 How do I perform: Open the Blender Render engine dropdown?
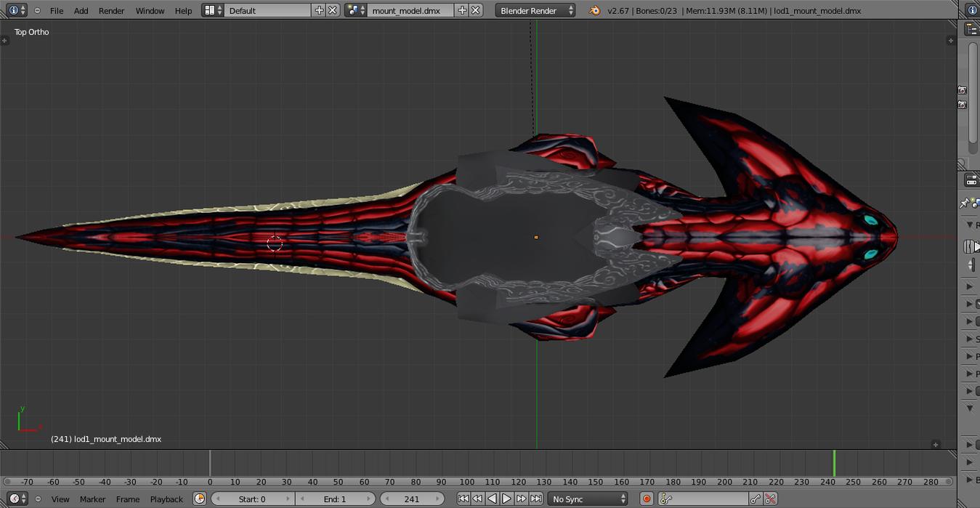pyautogui.click(x=535, y=10)
